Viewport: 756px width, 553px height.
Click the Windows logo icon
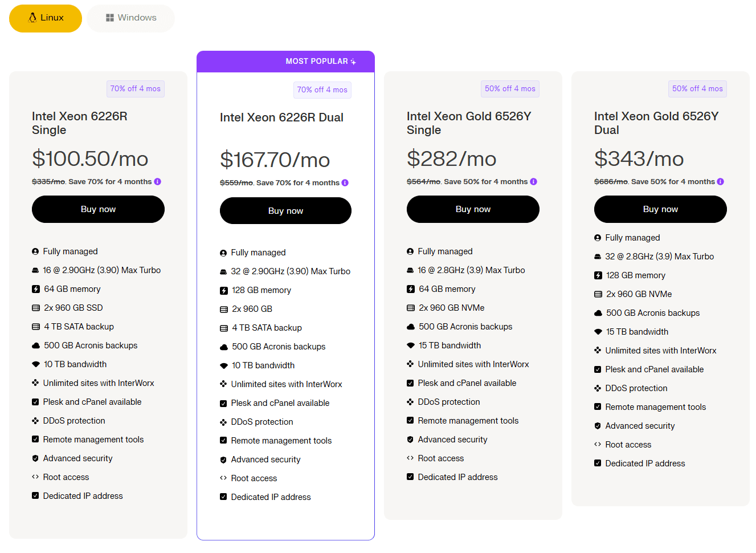(110, 18)
